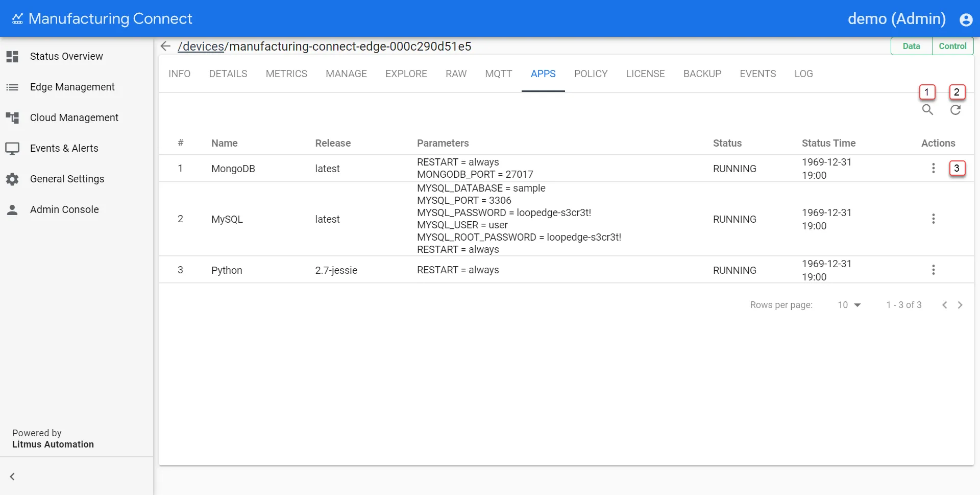
Task: Click MONGODB_PORT = 27017 parameter
Action: click(x=475, y=175)
